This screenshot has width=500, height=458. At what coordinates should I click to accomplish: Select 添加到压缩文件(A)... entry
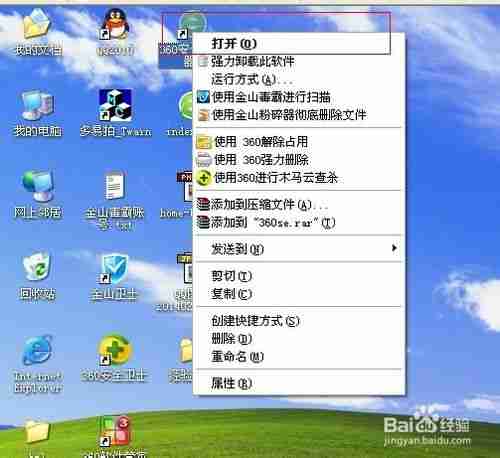click(299, 204)
